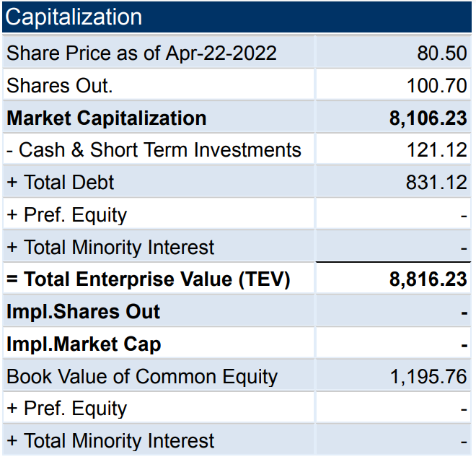Select the Market Capitalization label

pyautogui.click(x=107, y=118)
